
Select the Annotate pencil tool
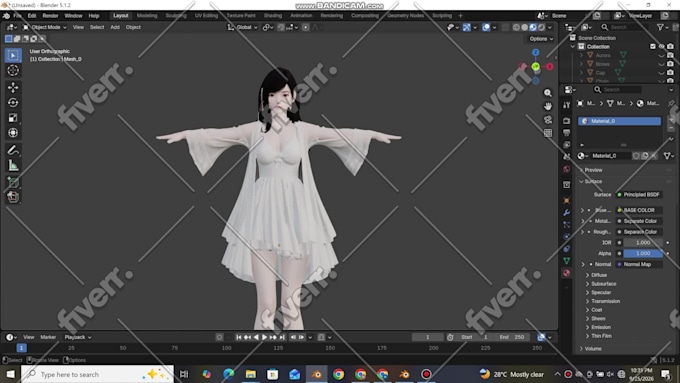click(13, 150)
